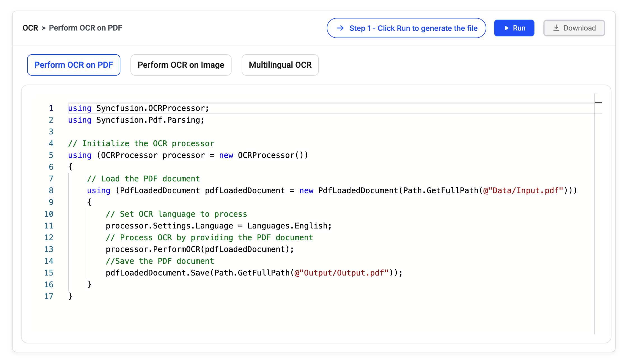The height and width of the screenshot is (364, 626).
Task: Click the play icon inside Run
Action: tap(506, 28)
